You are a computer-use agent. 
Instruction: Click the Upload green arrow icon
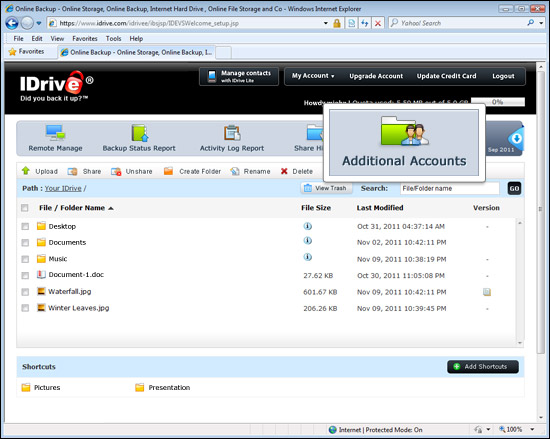(26, 171)
